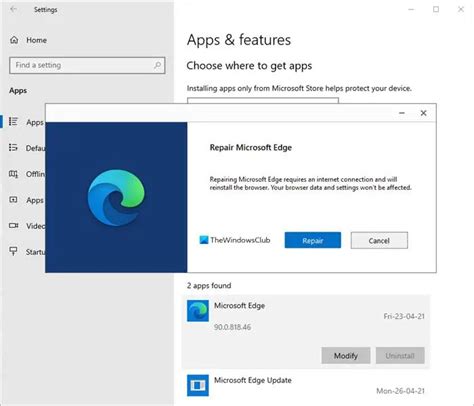Select the Apps & features sidebar icon
Screen dimensions: 474x406
tap(13, 122)
